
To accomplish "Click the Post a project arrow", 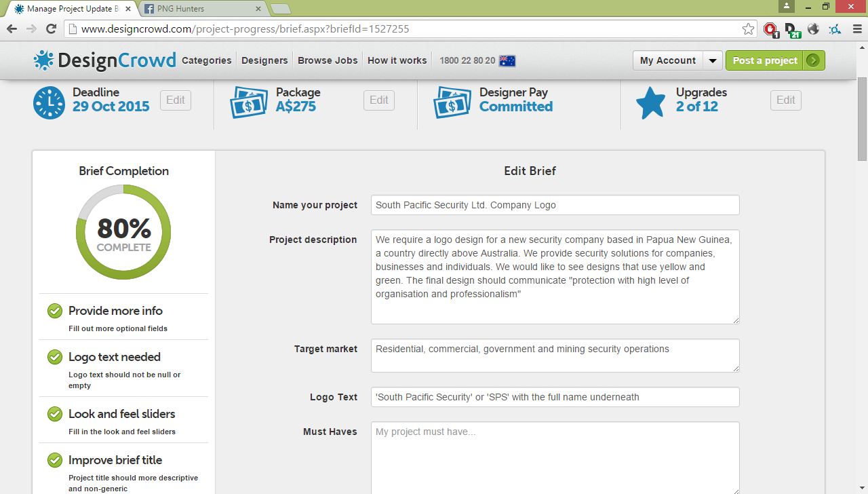I will pyautogui.click(x=813, y=60).
